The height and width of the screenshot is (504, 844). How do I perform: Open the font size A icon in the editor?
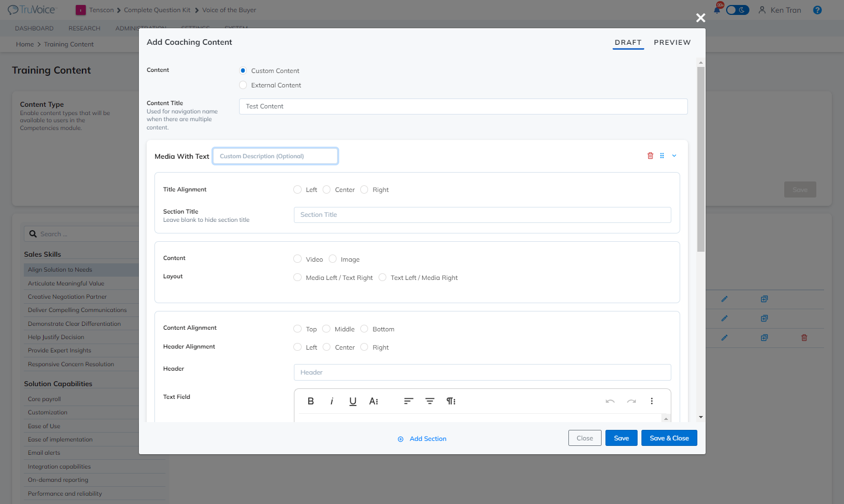374,401
